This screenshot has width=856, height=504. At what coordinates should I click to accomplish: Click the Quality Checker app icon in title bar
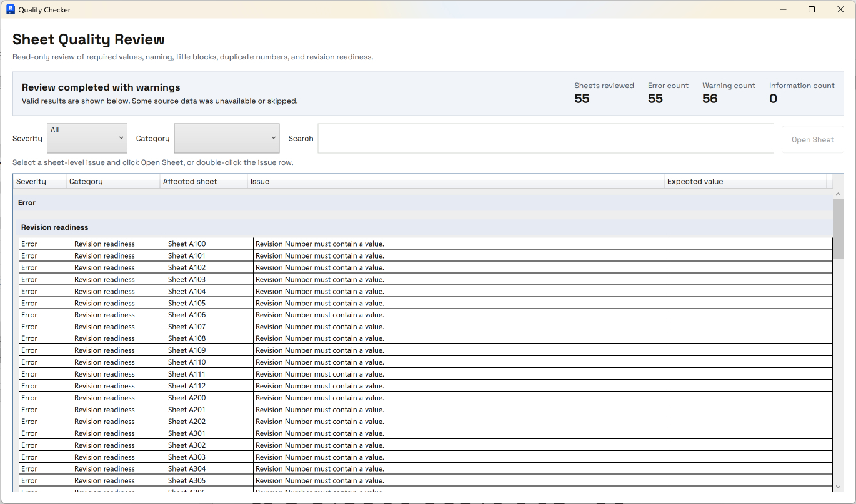tap(10, 9)
